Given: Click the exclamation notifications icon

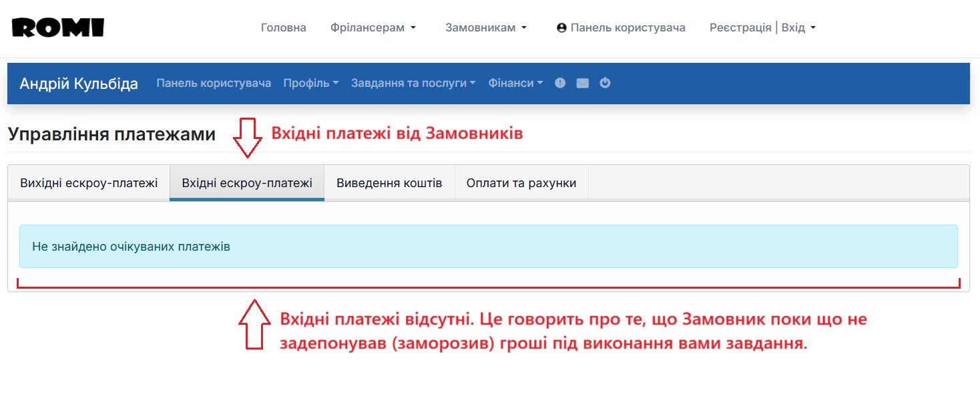Looking at the screenshot, I should point(560,84).
